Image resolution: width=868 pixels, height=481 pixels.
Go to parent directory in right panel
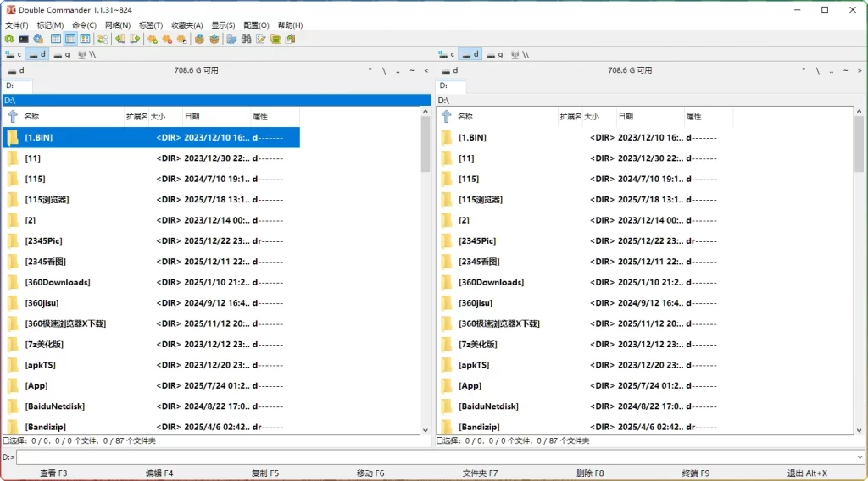click(x=832, y=70)
